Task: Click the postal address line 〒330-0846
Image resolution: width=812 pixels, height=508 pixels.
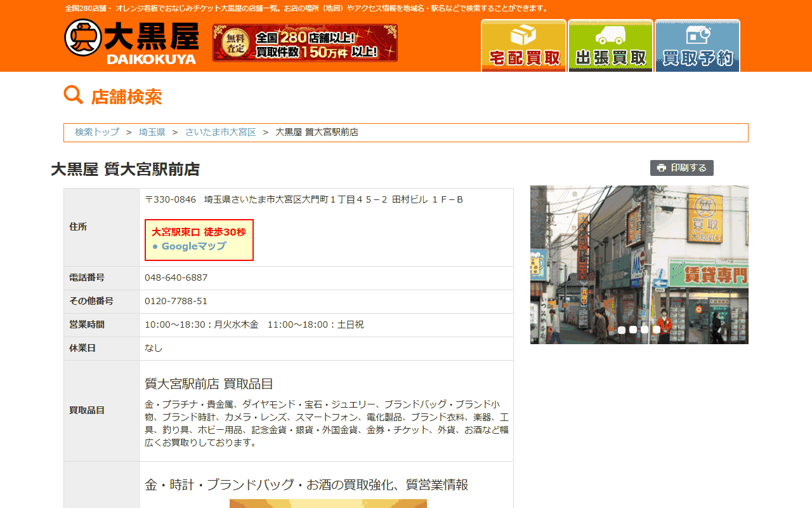Action: [x=304, y=199]
